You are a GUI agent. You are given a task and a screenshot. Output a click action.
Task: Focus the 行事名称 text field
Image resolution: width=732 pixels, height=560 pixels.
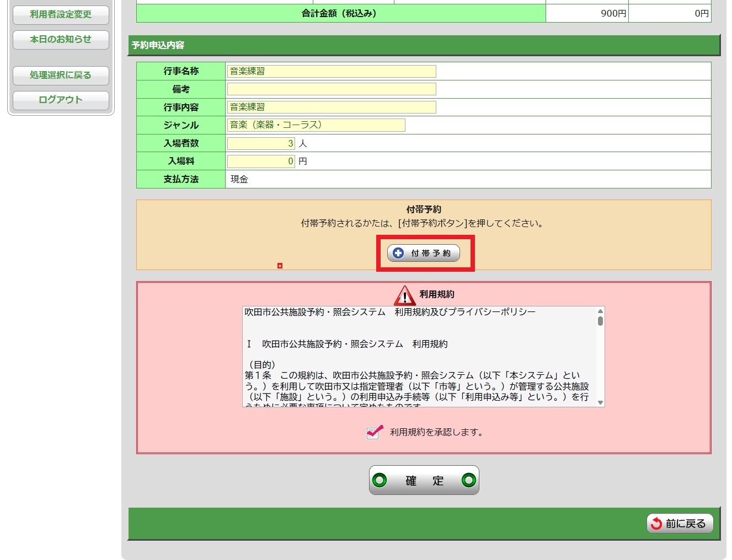point(331,71)
